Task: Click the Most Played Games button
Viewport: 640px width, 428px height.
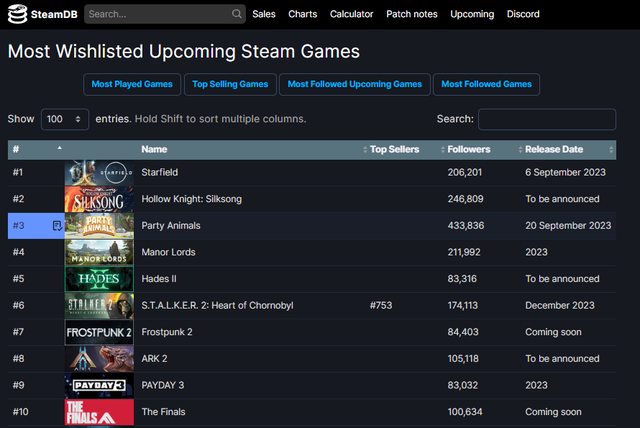Action: click(132, 84)
